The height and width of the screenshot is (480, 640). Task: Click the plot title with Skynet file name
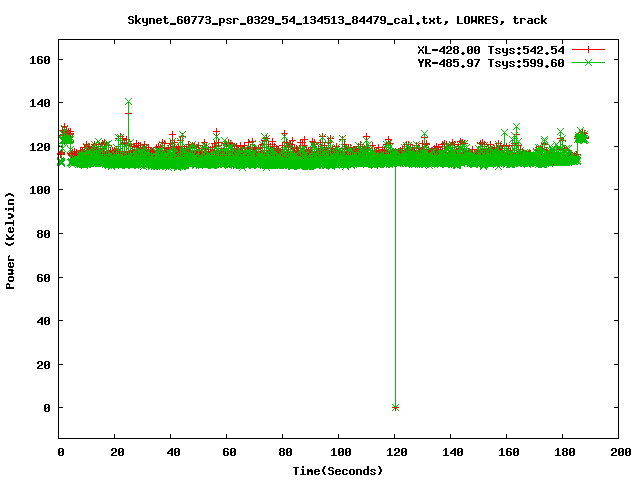(x=337, y=20)
